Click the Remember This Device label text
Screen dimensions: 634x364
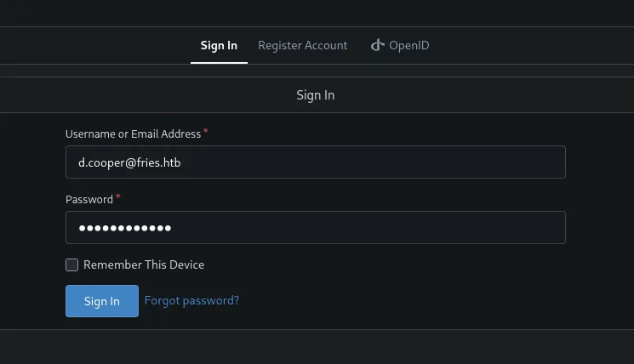click(144, 264)
